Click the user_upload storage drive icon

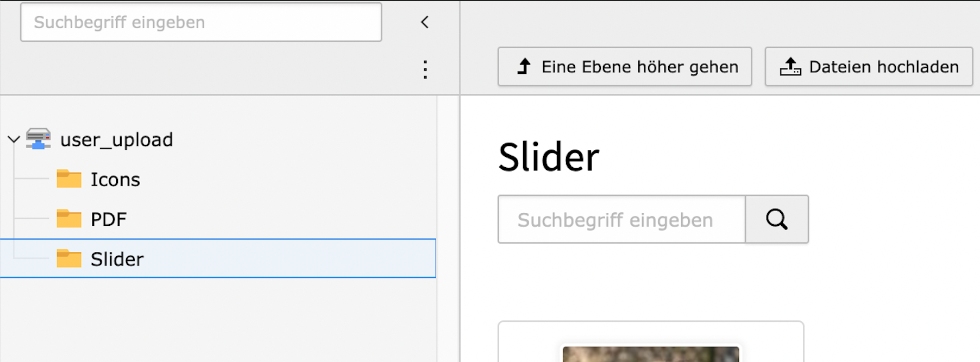[39, 139]
